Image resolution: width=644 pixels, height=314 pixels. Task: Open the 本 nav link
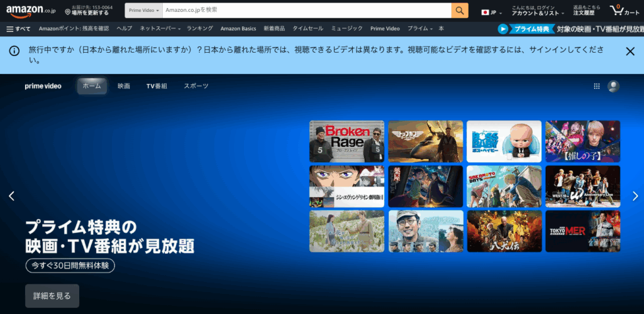(441, 29)
